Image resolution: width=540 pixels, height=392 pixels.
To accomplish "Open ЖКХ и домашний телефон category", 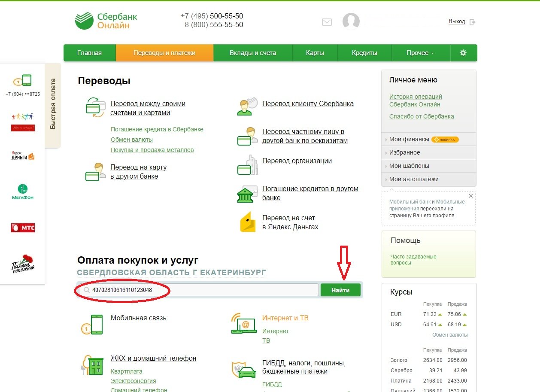I will point(154,358).
